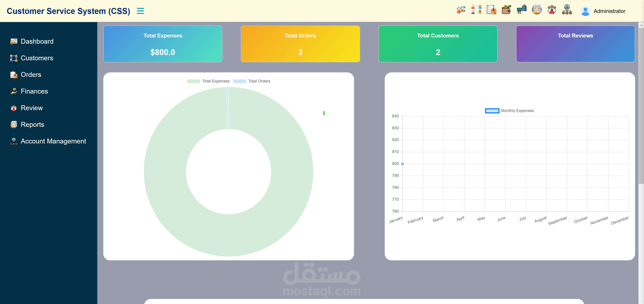Click the Customer Service System title link
The image size is (644, 304).
[x=68, y=11]
